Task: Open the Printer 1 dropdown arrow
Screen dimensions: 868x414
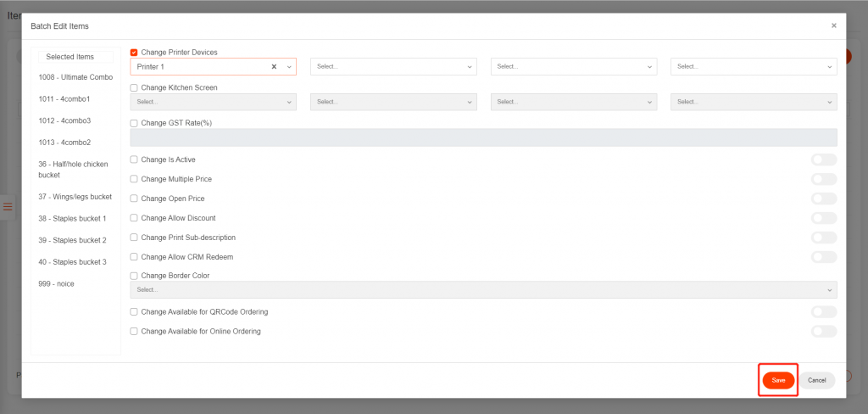Action: [289, 67]
